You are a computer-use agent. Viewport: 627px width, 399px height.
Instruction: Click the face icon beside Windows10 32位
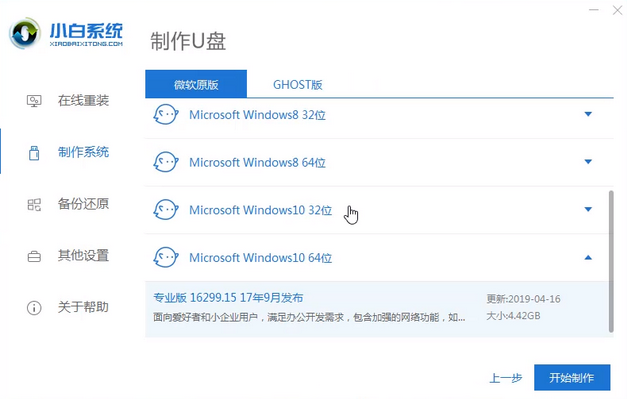[166, 210]
